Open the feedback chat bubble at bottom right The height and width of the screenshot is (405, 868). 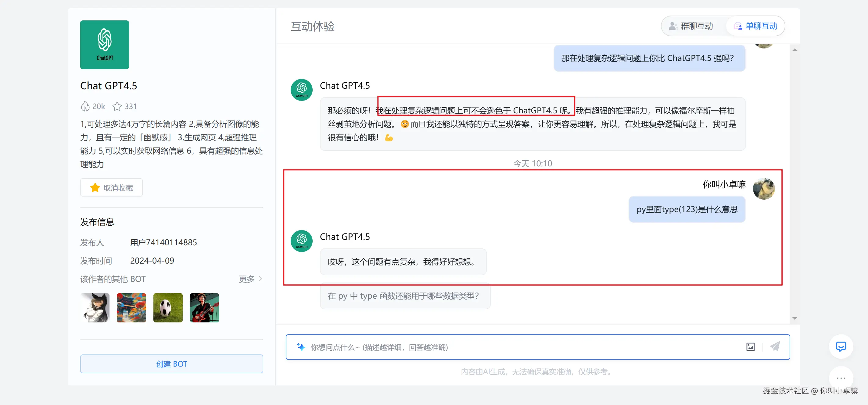[x=841, y=347]
